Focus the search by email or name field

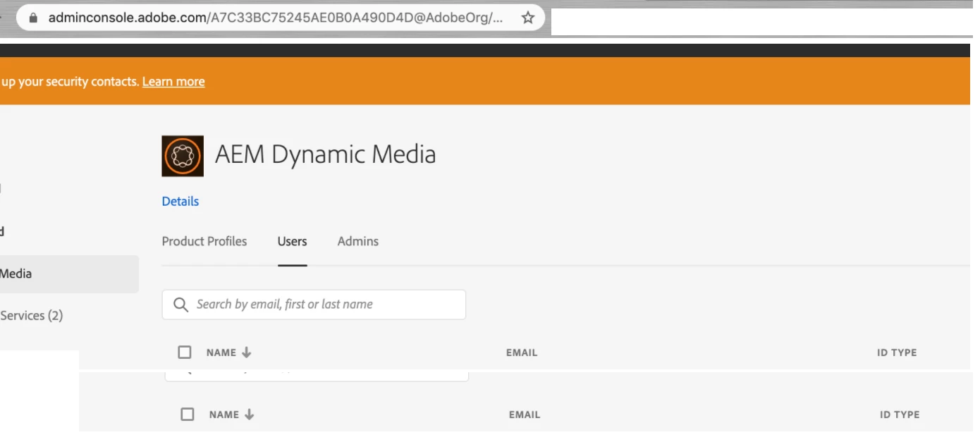click(314, 305)
